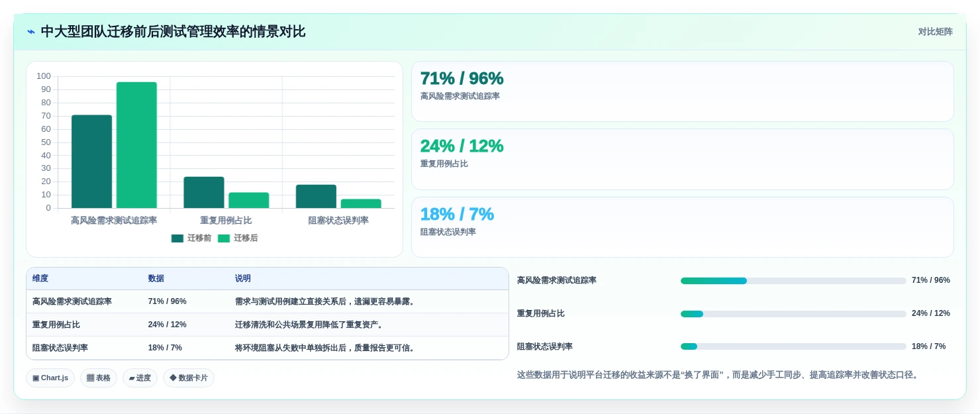Toggle the 迁移后 legend entry
Screen dimensions: 980x414
pyautogui.click(x=238, y=238)
